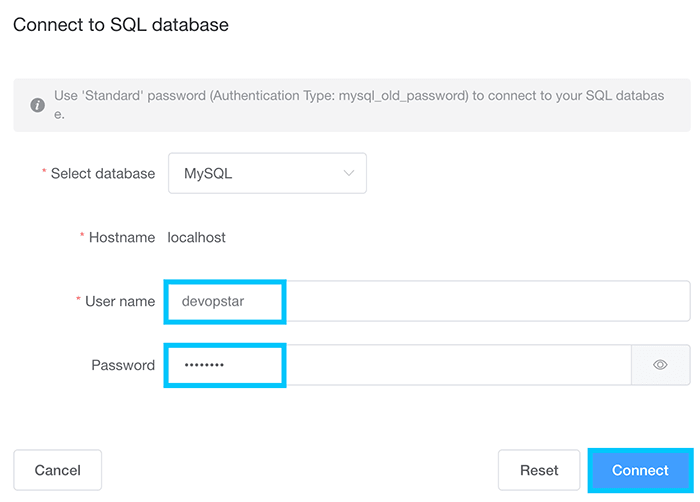Image resolution: width=700 pixels, height=502 pixels.
Task: Click the chevron arrow in the database selector
Action: click(x=349, y=173)
